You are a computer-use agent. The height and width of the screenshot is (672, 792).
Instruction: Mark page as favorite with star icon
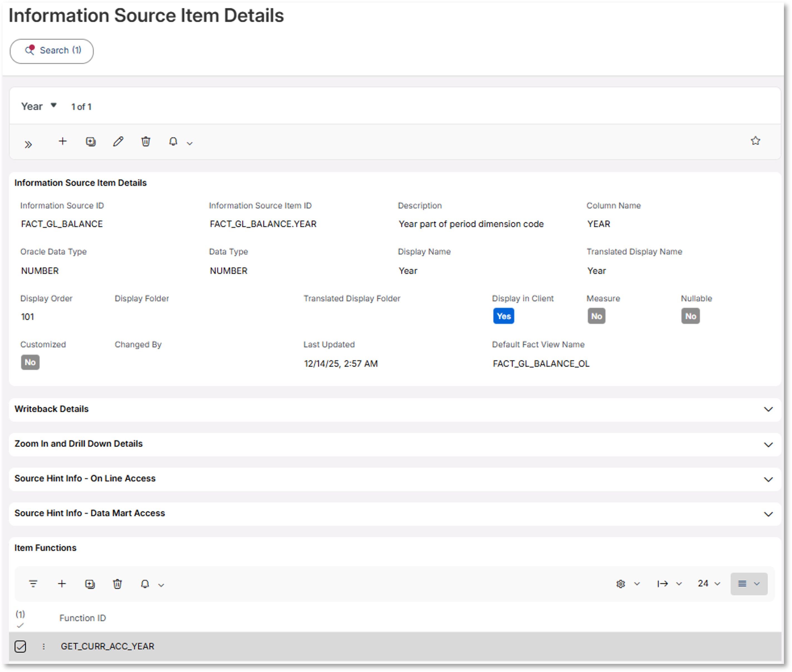click(x=756, y=141)
